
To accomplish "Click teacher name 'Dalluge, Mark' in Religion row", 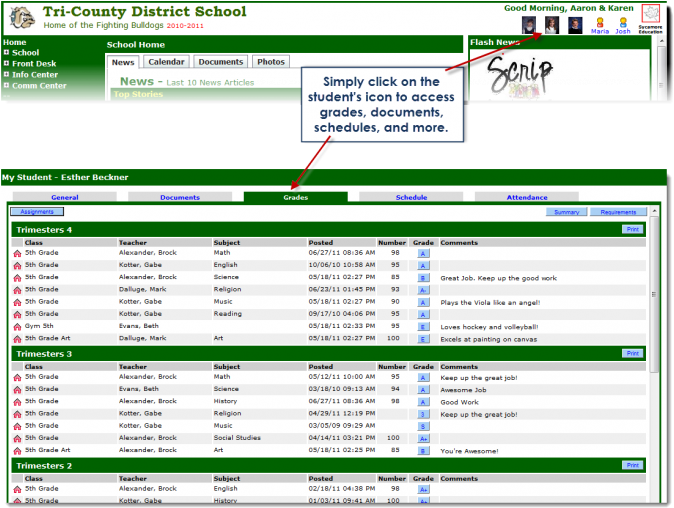I will click(x=142, y=289).
